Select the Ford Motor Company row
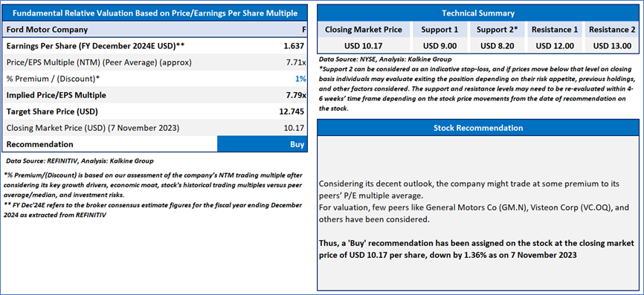 (x=155, y=30)
